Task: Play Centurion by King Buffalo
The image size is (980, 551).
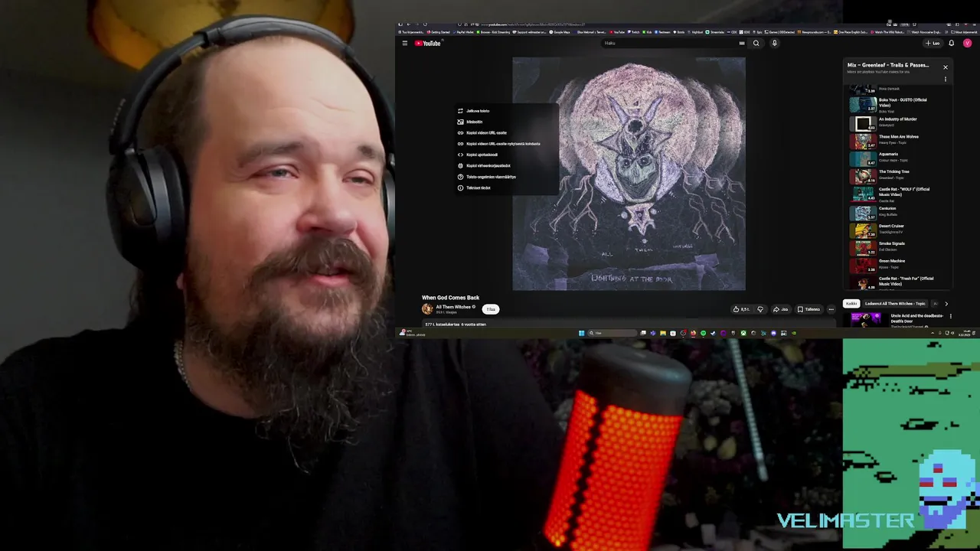Action: point(899,212)
